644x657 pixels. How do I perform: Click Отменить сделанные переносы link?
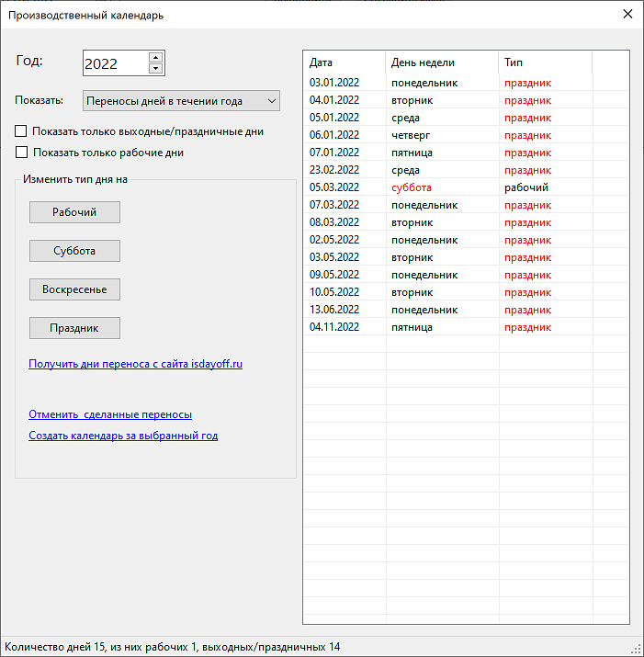tap(110, 414)
